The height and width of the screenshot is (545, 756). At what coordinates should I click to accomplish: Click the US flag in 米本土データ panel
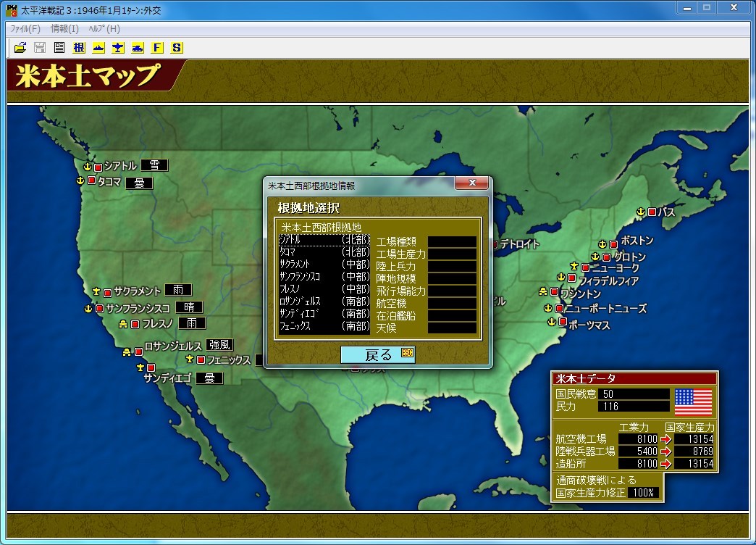(693, 402)
